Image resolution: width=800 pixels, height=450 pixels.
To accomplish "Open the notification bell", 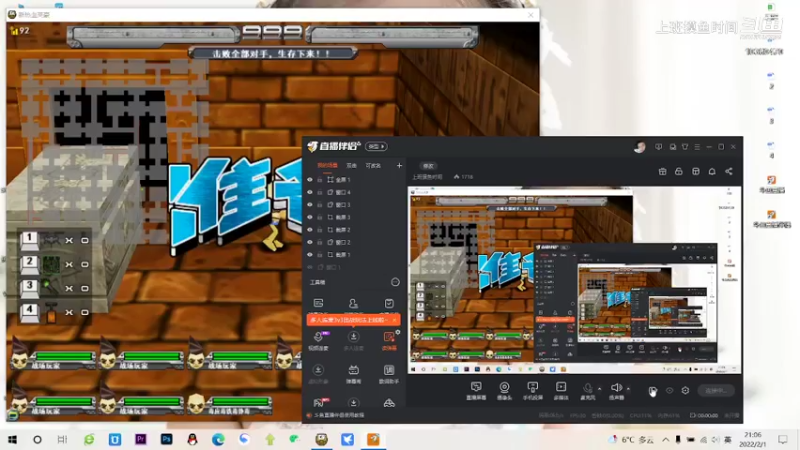I will (712, 171).
